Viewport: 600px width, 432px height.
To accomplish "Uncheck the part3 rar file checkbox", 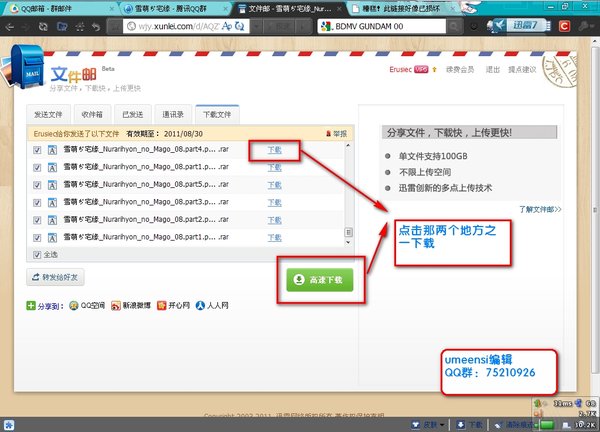I will click(x=37, y=202).
